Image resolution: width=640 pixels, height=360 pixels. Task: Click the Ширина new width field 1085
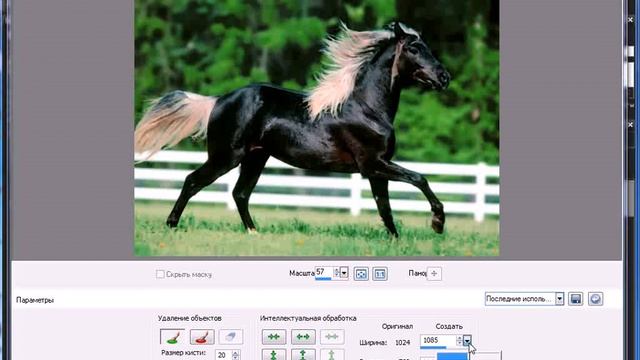click(x=438, y=340)
